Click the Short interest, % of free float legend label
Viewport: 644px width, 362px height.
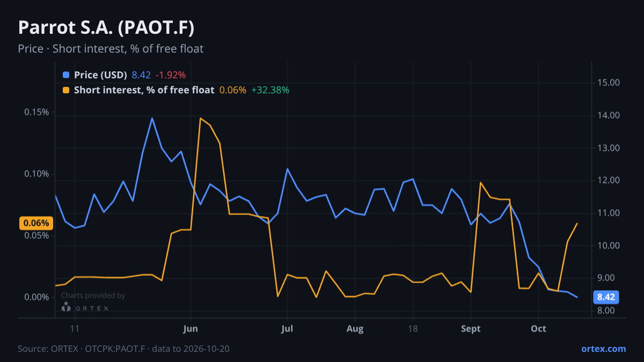click(x=144, y=90)
